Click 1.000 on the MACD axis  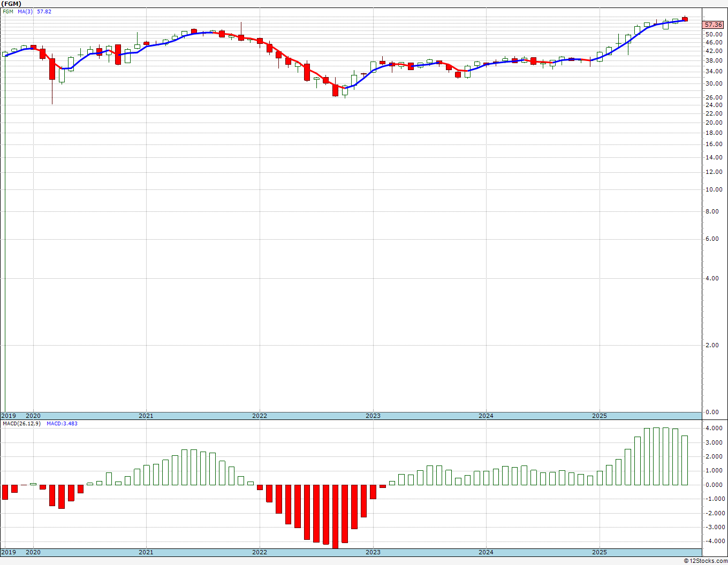(715, 470)
